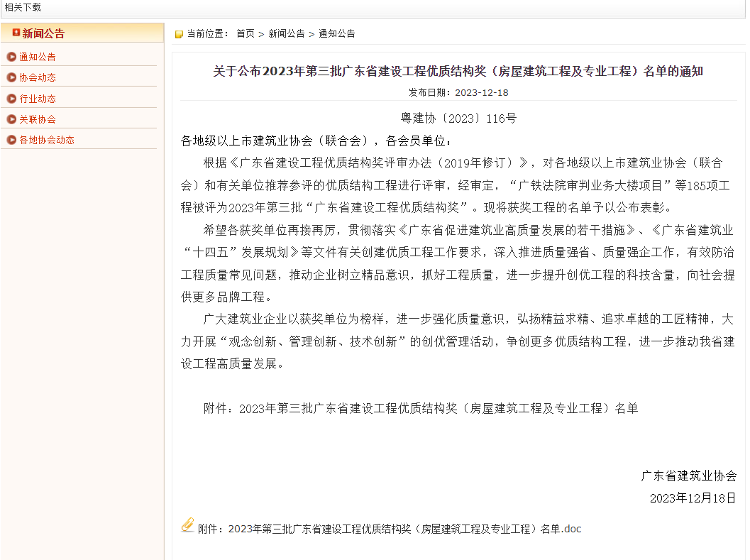Image resolution: width=750 pixels, height=560 pixels.
Task: Click the arrow icon beside 各地协会动态
Action: click(x=11, y=140)
